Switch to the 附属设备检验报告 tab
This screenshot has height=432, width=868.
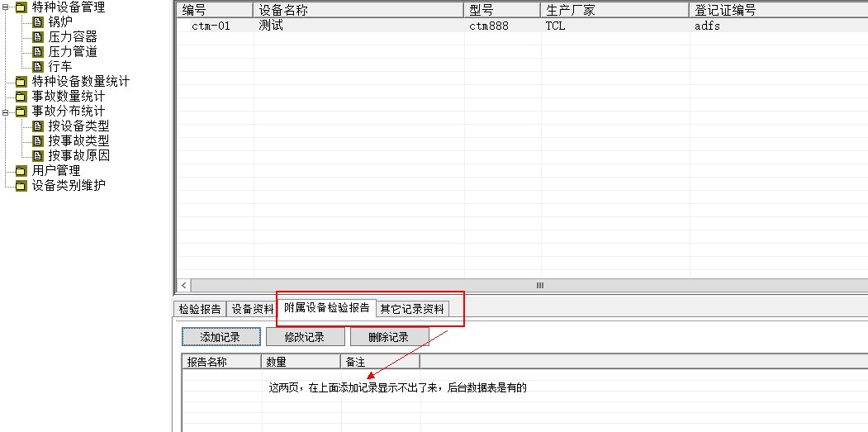tap(326, 308)
